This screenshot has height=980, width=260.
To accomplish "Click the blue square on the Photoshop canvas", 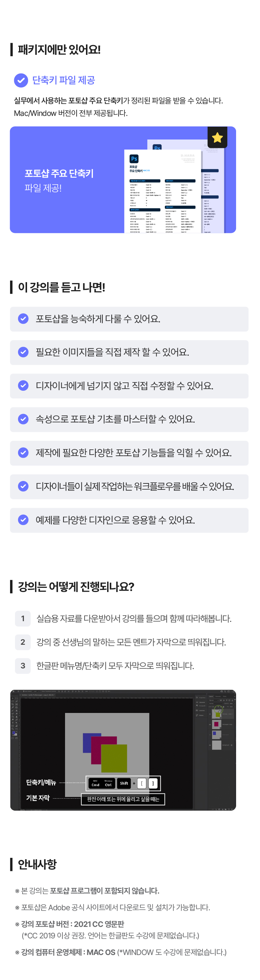I will click(x=87, y=743).
